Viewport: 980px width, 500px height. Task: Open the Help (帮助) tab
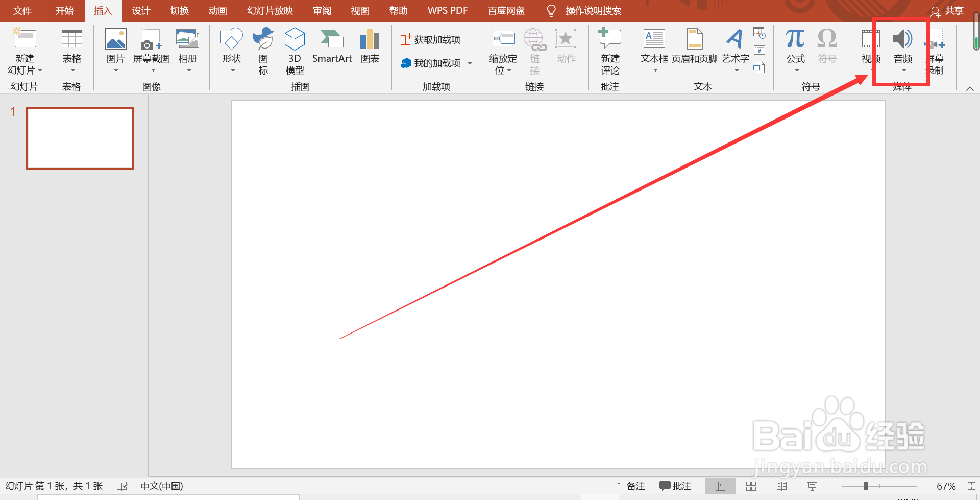point(399,11)
